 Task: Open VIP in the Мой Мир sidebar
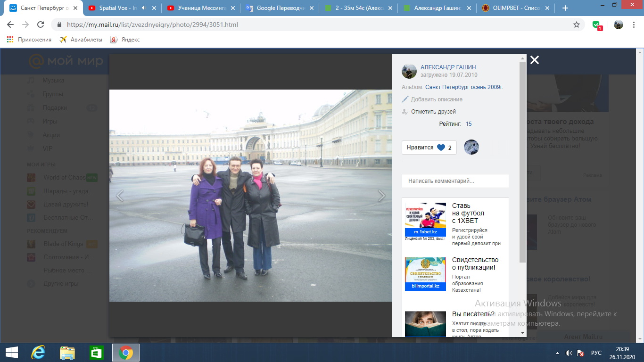coord(48,148)
